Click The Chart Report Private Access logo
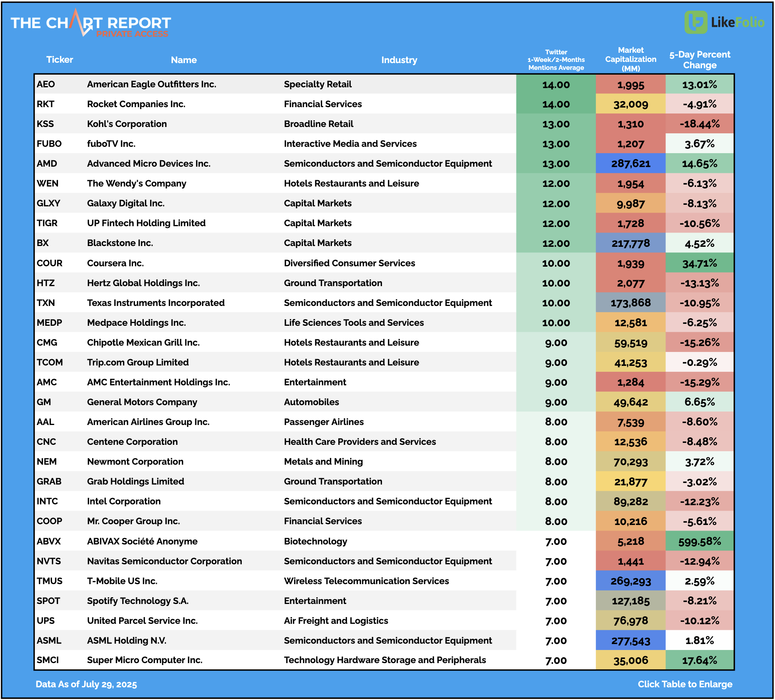 (x=91, y=24)
